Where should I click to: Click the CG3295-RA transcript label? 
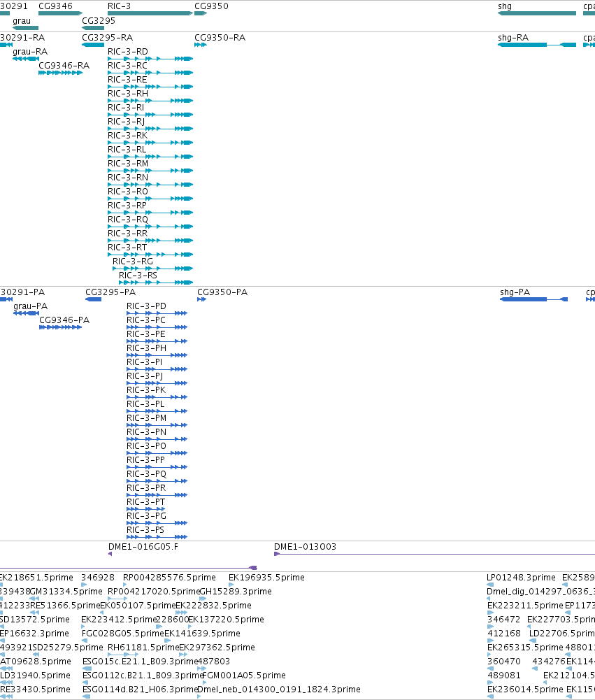tap(107, 38)
